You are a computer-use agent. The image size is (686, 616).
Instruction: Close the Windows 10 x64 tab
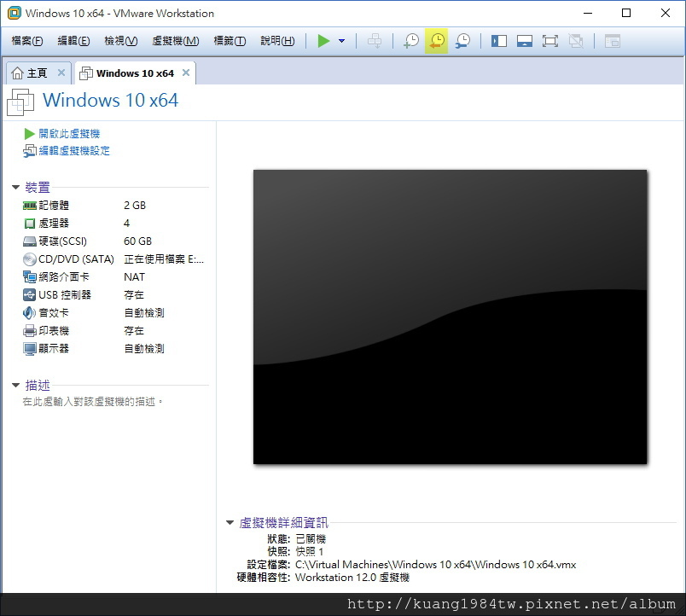click(186, 73)
